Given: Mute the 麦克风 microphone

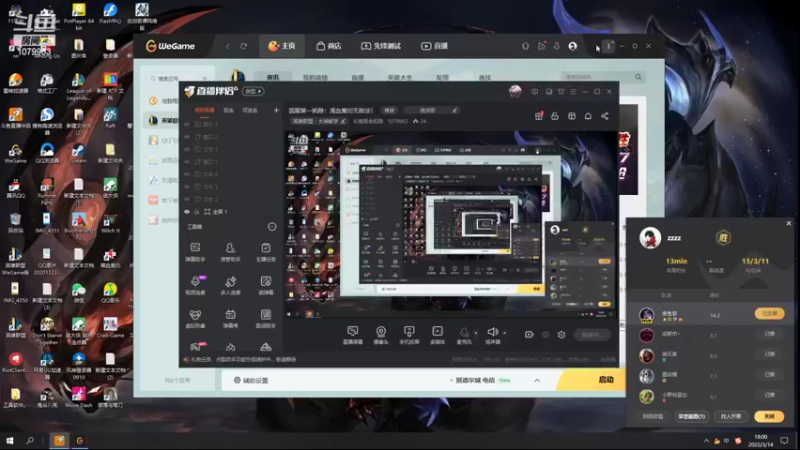Looking at the screenshot, I should coord(464,335).
